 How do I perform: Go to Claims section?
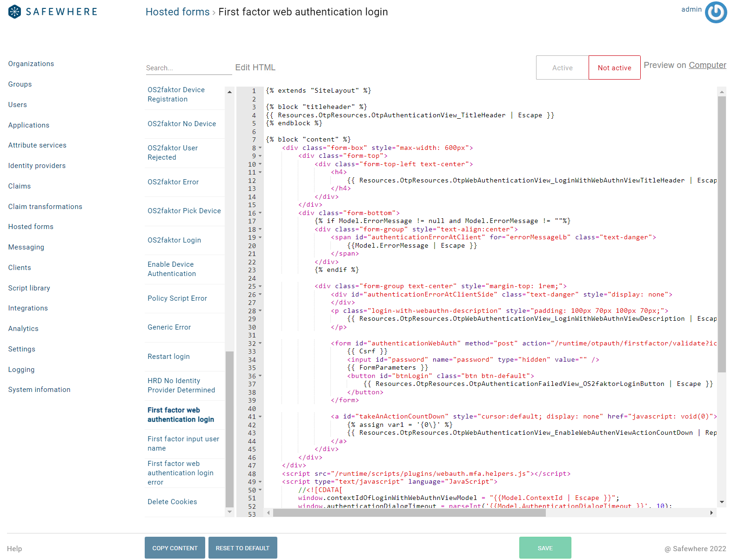pos(20,186)
